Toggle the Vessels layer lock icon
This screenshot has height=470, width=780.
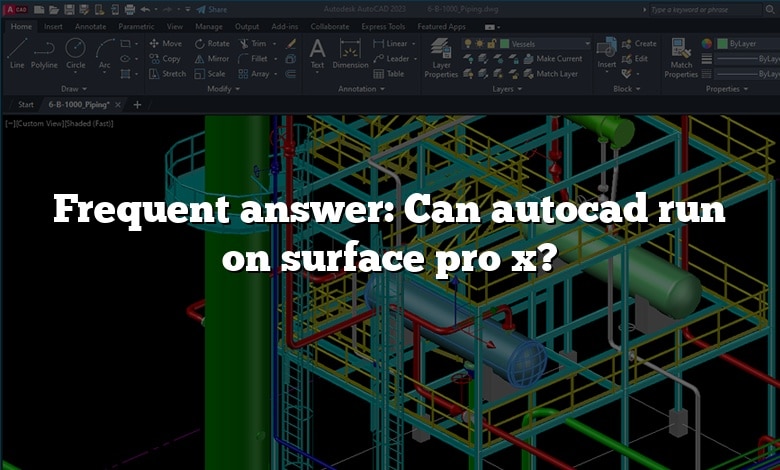coord(491,44)
